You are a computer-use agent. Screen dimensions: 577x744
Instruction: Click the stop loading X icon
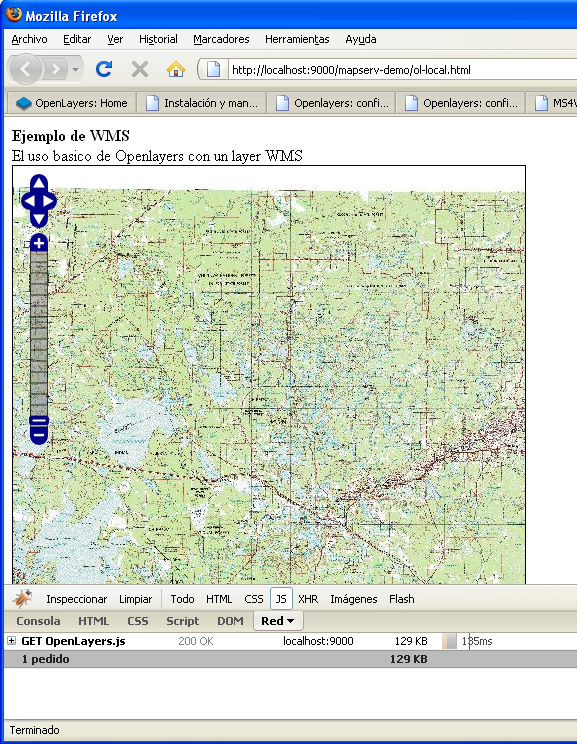tap(140, 69)
